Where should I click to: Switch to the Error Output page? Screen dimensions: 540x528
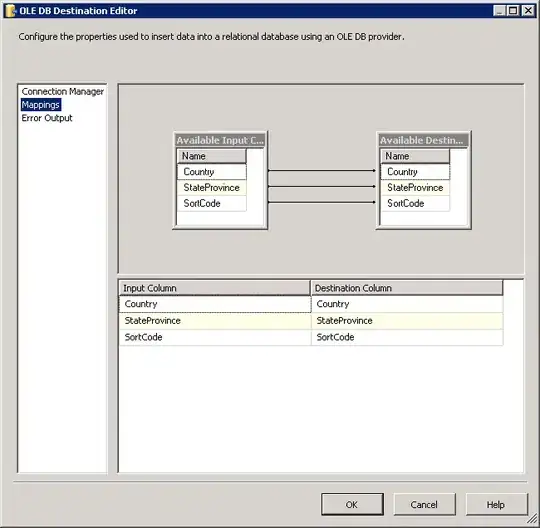tap(47, 118)
